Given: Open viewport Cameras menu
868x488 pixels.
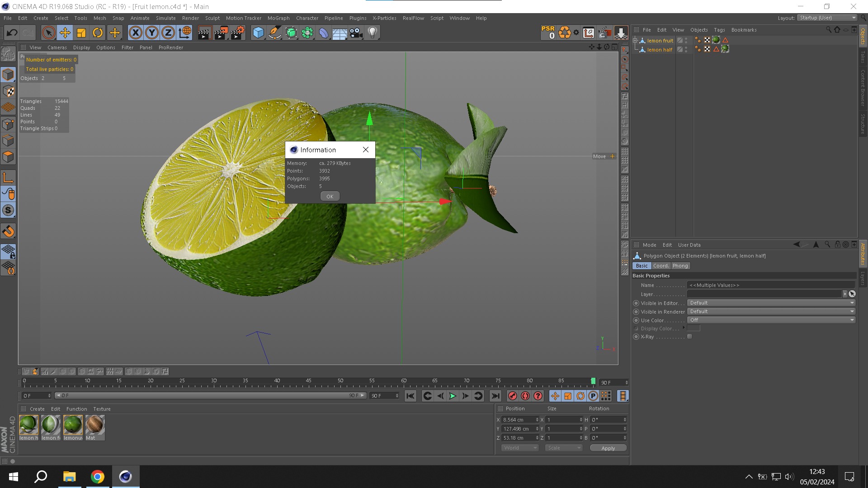Looking at the screenshot, I should click(57, 47).
